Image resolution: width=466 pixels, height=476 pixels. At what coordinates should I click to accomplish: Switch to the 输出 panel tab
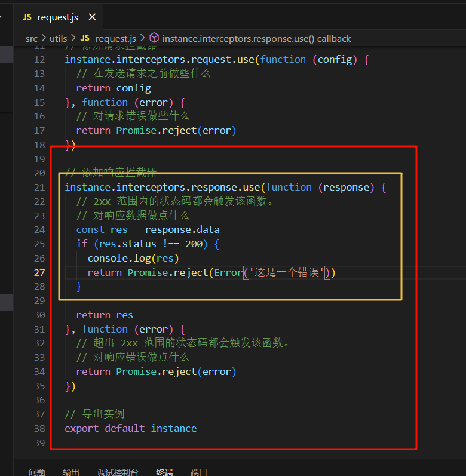click(x=71, y=472)
